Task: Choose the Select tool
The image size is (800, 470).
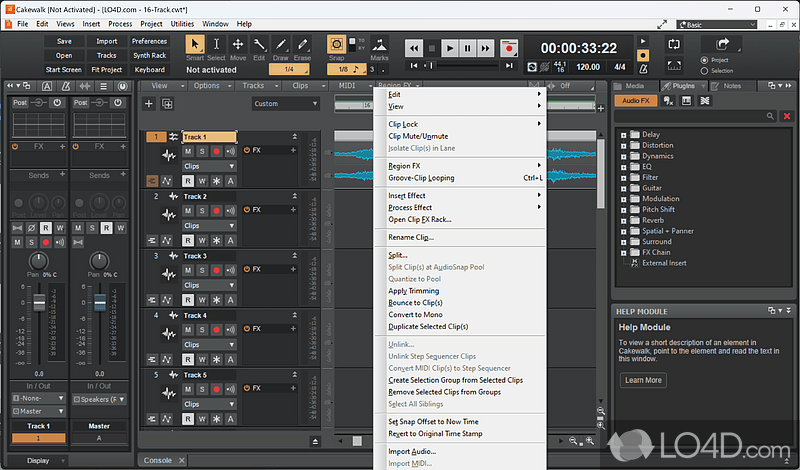Action: (x=216, y=44)
